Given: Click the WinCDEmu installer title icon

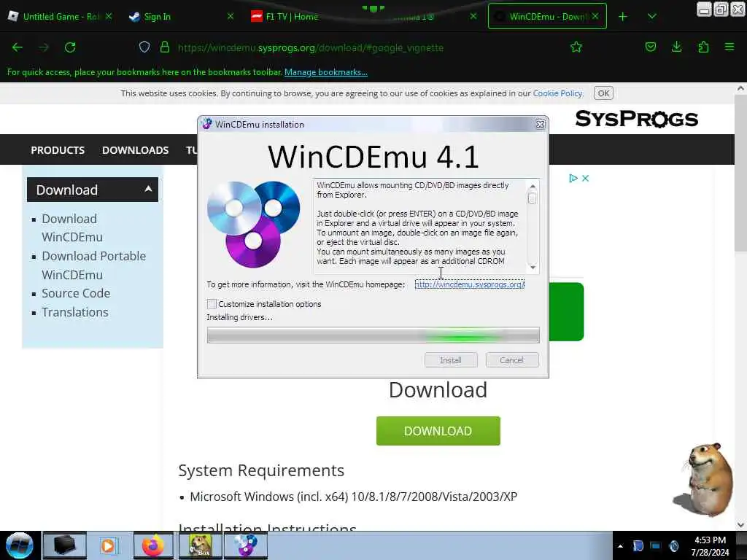Looking at the screenshot, I should (206, 124).
